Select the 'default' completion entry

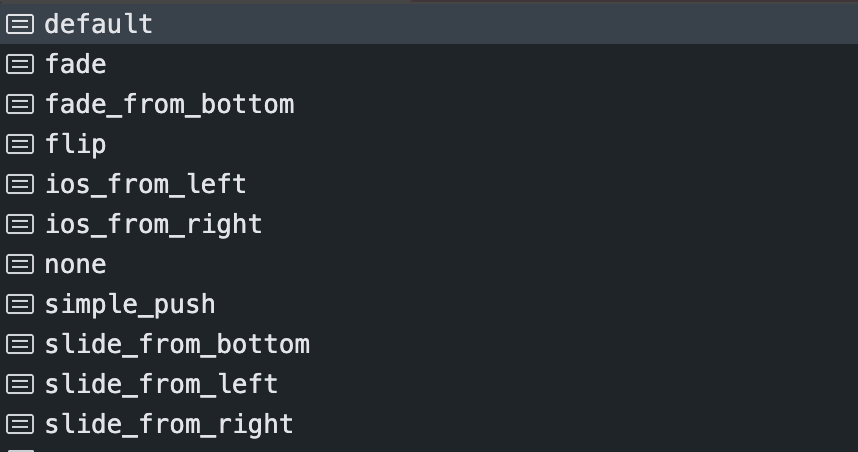[x=99, y=24]
